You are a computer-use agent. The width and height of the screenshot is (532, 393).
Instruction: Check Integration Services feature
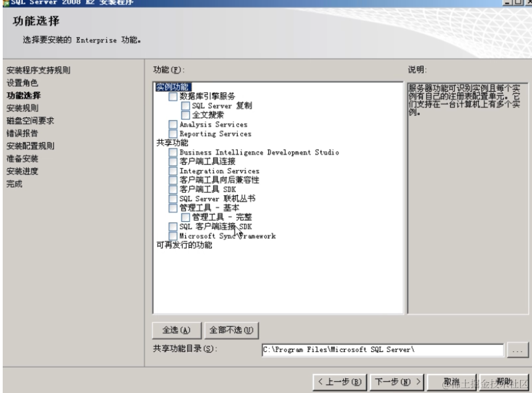tap(173, 171)
